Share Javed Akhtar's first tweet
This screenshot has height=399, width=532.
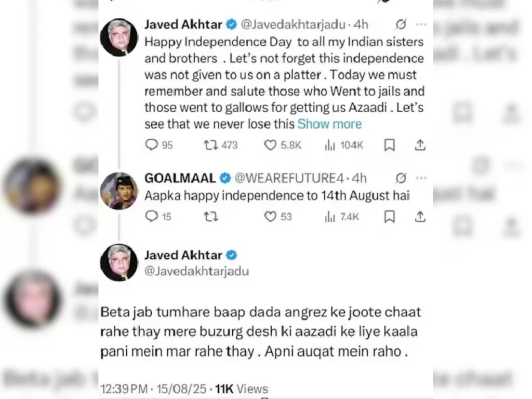pos(421,145)
